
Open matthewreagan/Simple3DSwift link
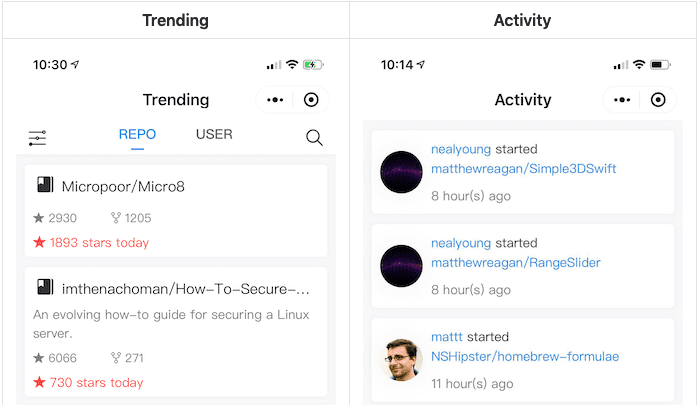523,168
